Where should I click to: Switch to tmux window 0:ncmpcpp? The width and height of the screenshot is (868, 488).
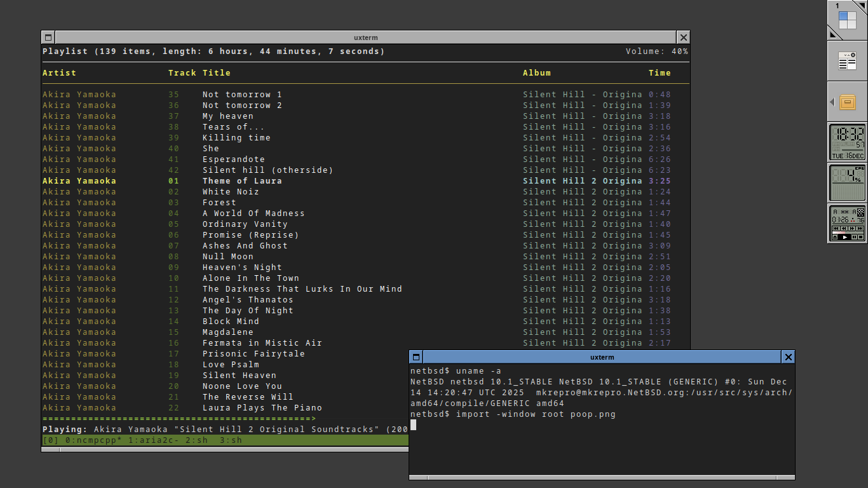[x=93, y=440]
